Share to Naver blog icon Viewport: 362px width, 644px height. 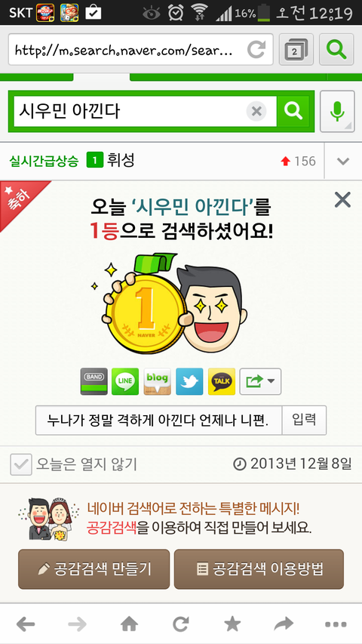pos(157,381)
